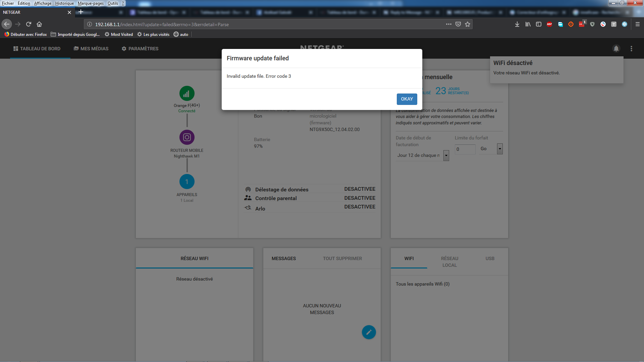Switch to the RÉSEAU LOCAL tab
Screen dimensions: 644x362
[x=449, y=262]
